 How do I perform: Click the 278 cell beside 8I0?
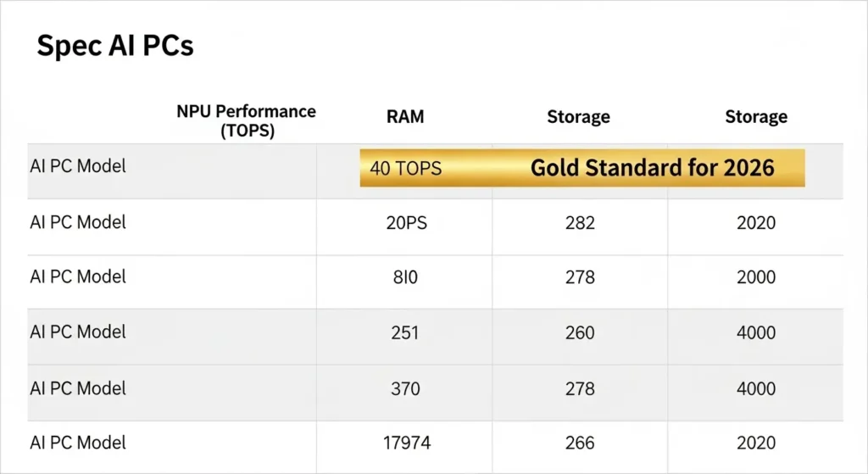point(580,277)
